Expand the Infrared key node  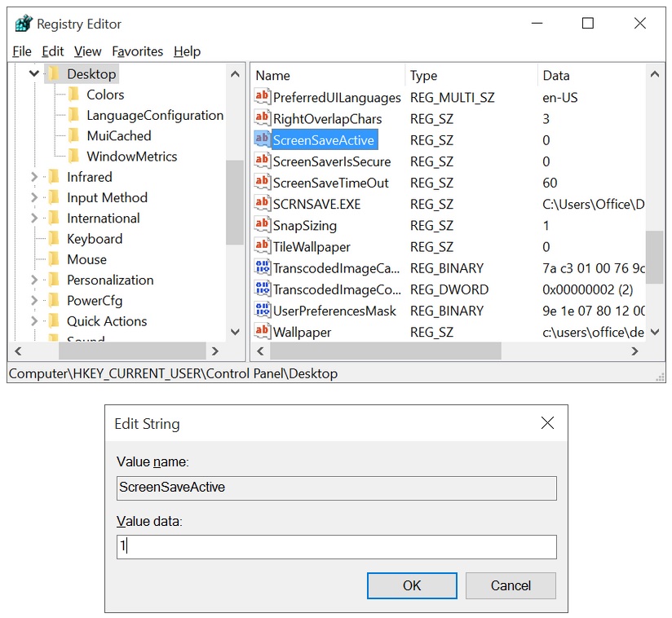tap(33, 177)
